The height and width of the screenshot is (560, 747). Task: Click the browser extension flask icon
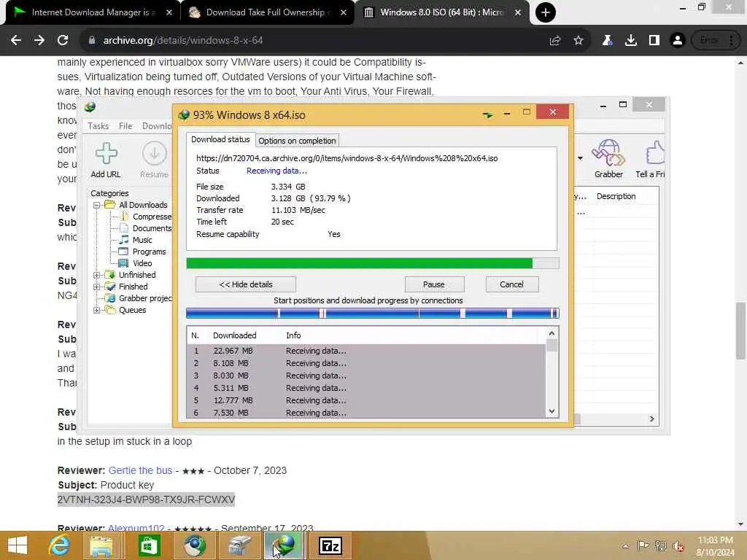coord(607,41)
